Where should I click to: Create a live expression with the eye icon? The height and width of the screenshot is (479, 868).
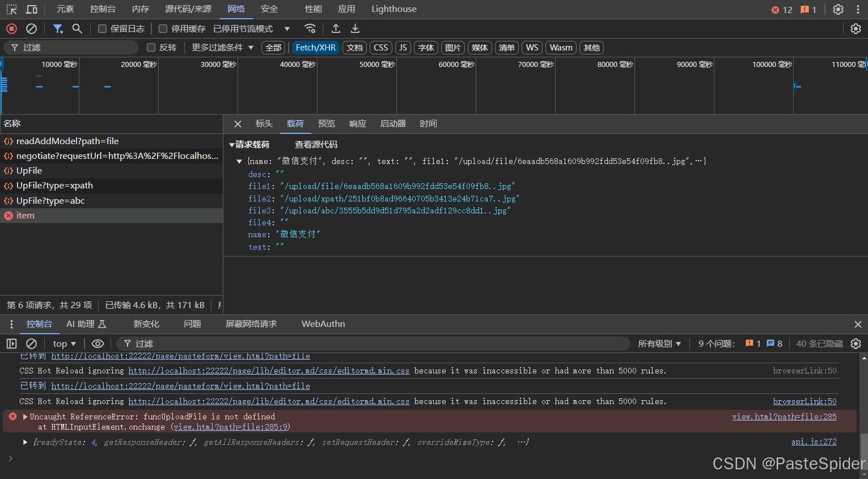tap(98, 343)
